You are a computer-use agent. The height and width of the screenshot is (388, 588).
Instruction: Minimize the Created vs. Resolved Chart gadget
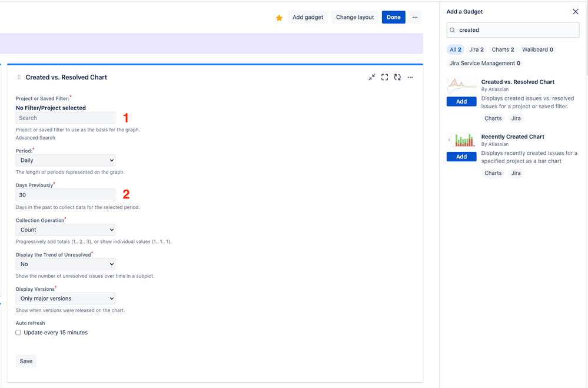click(371, 77)
